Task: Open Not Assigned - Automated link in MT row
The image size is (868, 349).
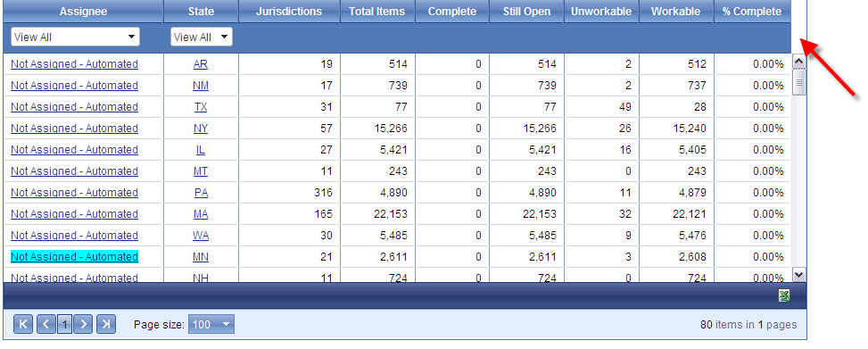Action: (x=74, y=171)
